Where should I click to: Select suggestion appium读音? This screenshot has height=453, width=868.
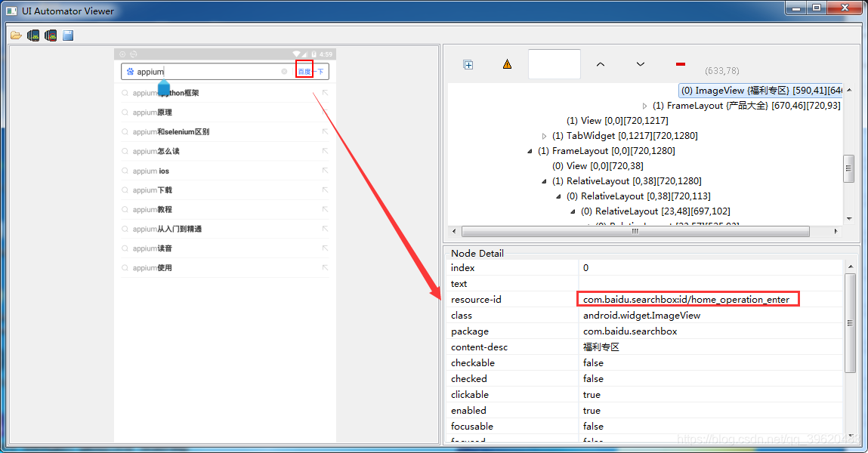[x=152, y=248]
